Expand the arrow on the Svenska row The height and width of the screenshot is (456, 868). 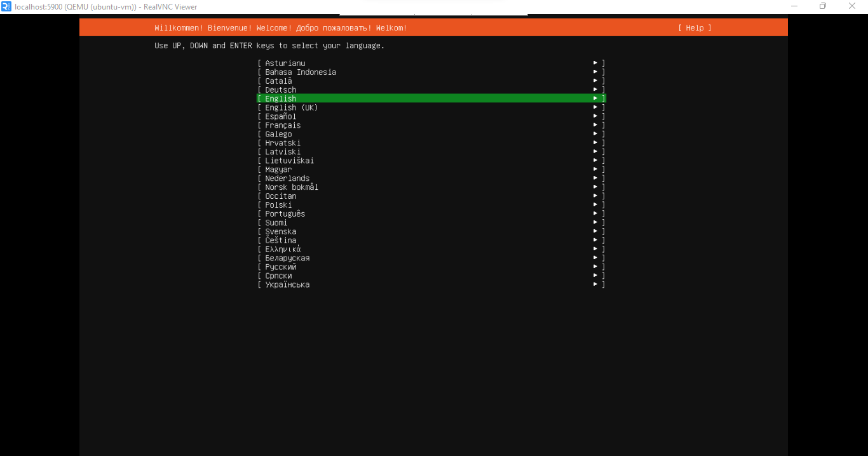[x=595, y=232]
